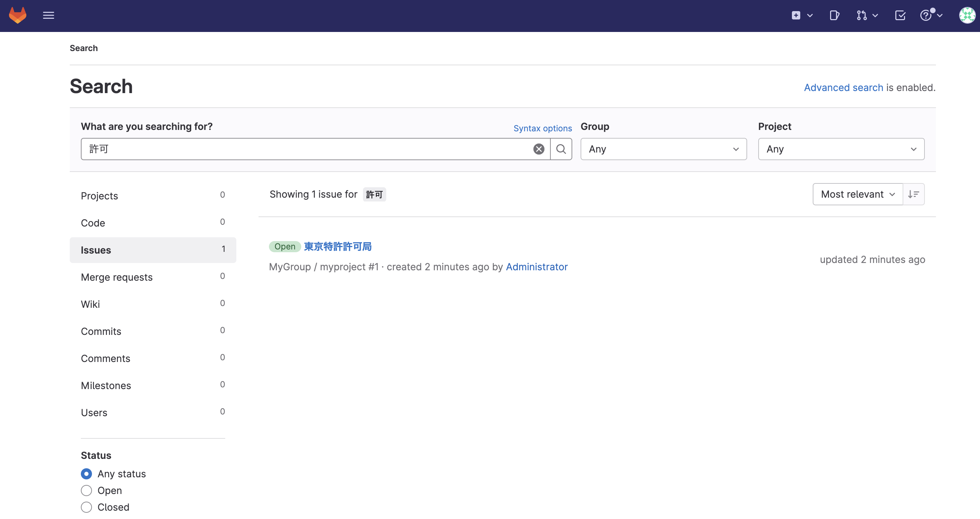Image resolution: width=980 pixels, height=519 pixels.
Task: Click the magnifying glass to run the search
Action: 561,149
